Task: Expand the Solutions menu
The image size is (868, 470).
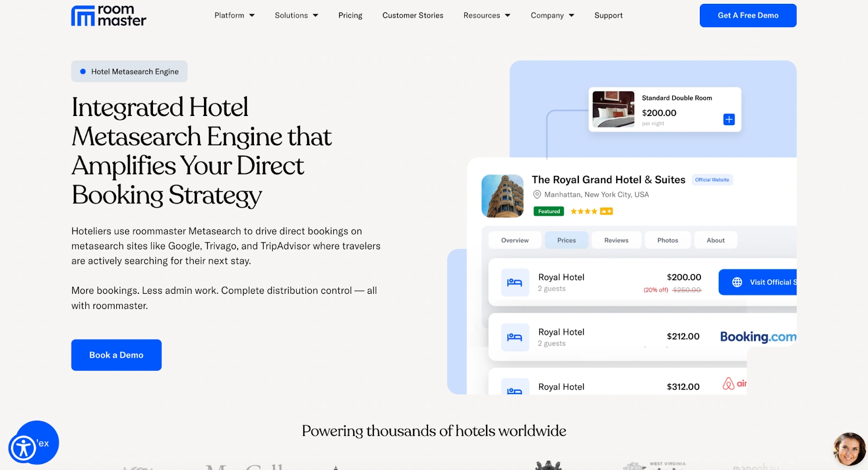Action: point(296,15)
